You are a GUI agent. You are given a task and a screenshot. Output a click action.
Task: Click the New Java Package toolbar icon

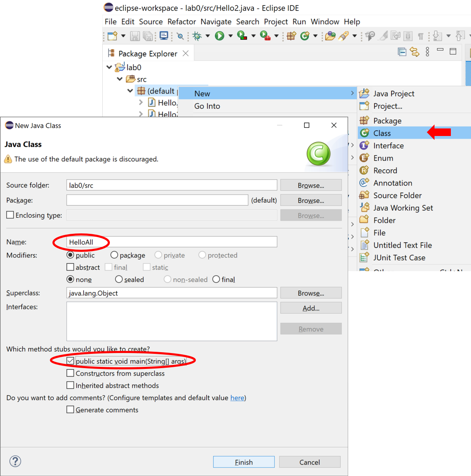click(291, 36)
